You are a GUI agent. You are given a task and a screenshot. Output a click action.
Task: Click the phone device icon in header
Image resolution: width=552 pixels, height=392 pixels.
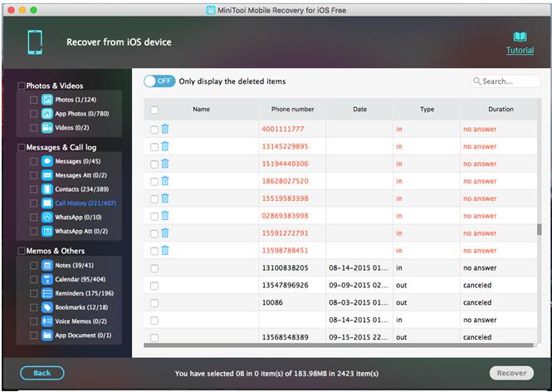(x=35, y=42)
